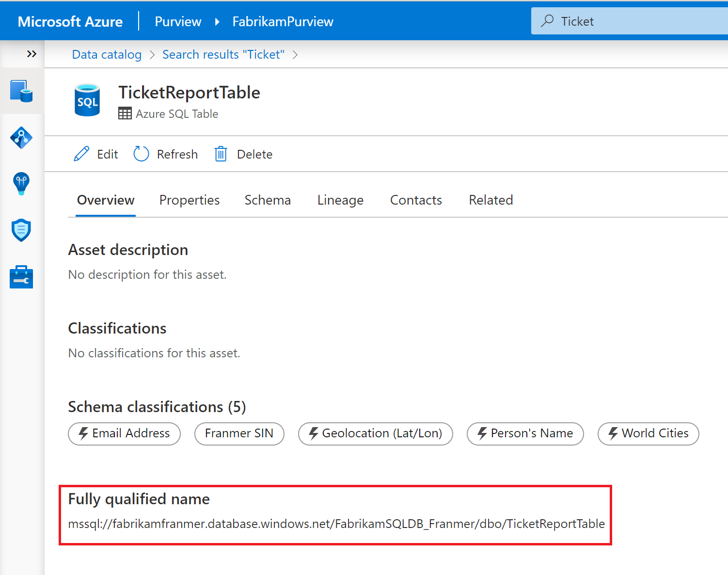Open the Data catalog sidebar icon

pos(21,91)
